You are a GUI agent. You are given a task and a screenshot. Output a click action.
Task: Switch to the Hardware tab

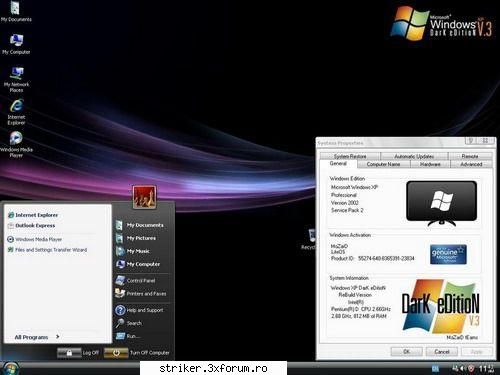point(430,164)
